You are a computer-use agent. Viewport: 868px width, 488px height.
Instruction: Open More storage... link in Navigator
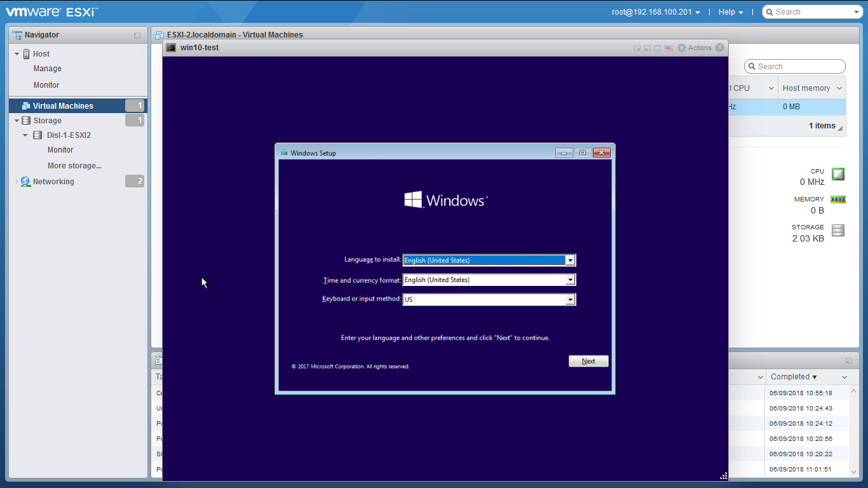[74, 166]
